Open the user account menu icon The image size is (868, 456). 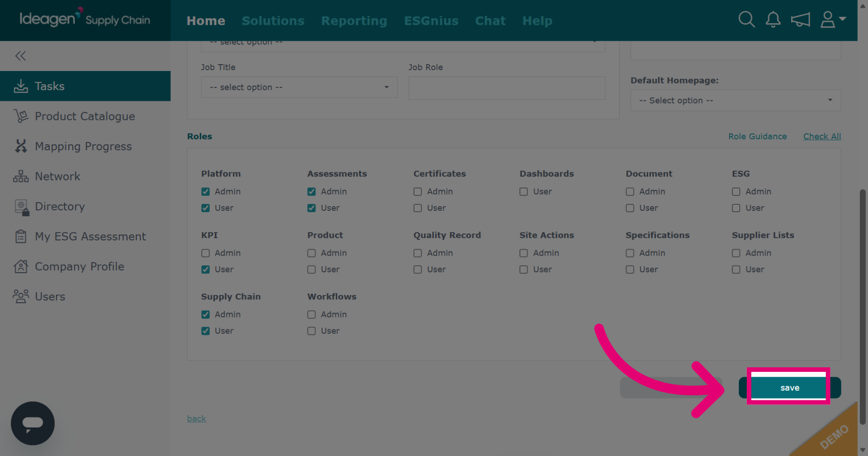coord(828,19)
